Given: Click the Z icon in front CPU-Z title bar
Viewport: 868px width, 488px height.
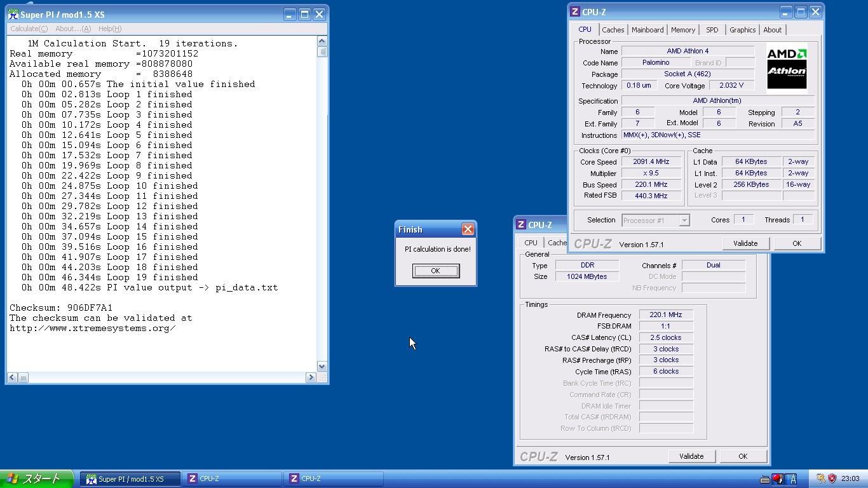Looking at the screenshot, I should pos(574,11).
